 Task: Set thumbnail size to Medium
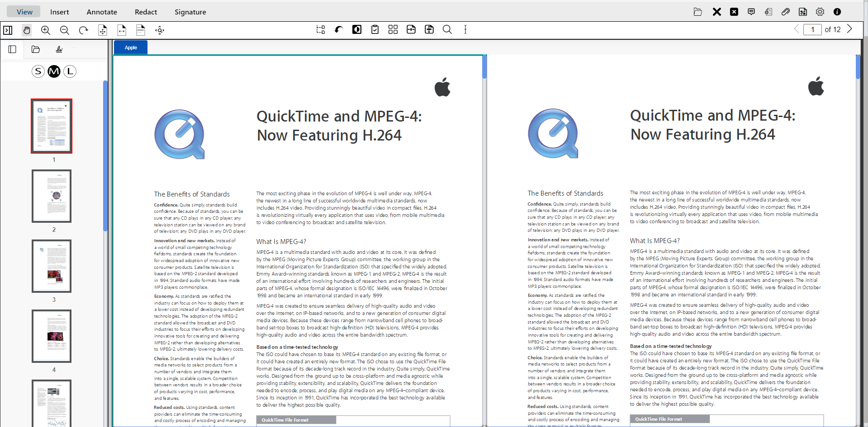[54, 71]
